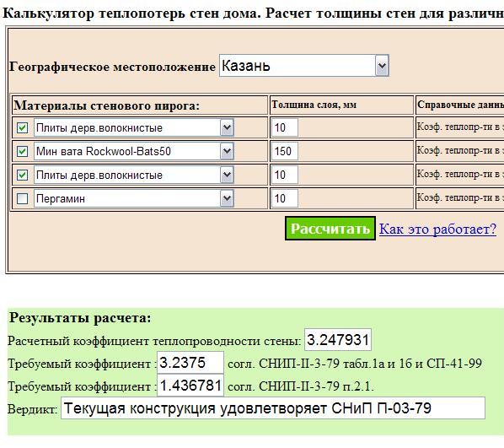504x448 pixels.
Task: Click the Пергамин thickness input field
Action: point(285,198)
